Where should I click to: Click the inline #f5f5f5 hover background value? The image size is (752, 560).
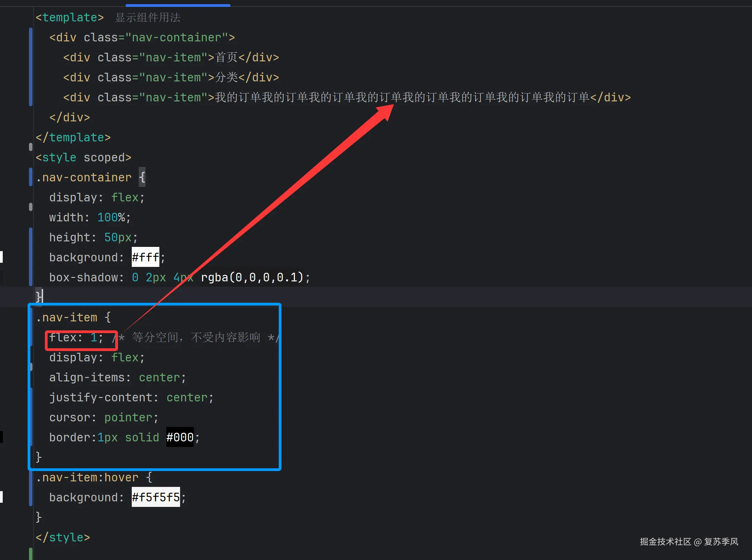click(156, 497)
